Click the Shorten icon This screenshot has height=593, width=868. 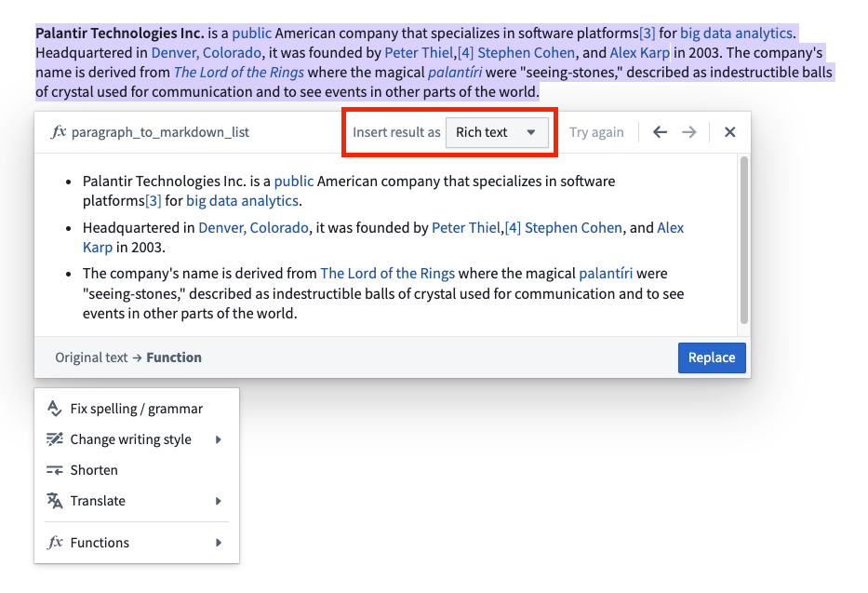pos(54,470)
